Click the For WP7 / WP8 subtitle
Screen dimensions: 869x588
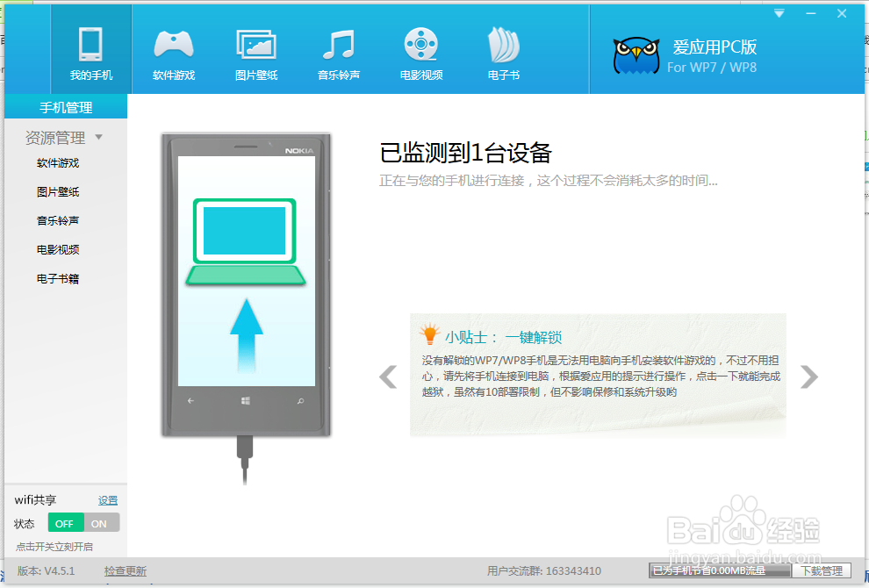(x=712, y=68)
